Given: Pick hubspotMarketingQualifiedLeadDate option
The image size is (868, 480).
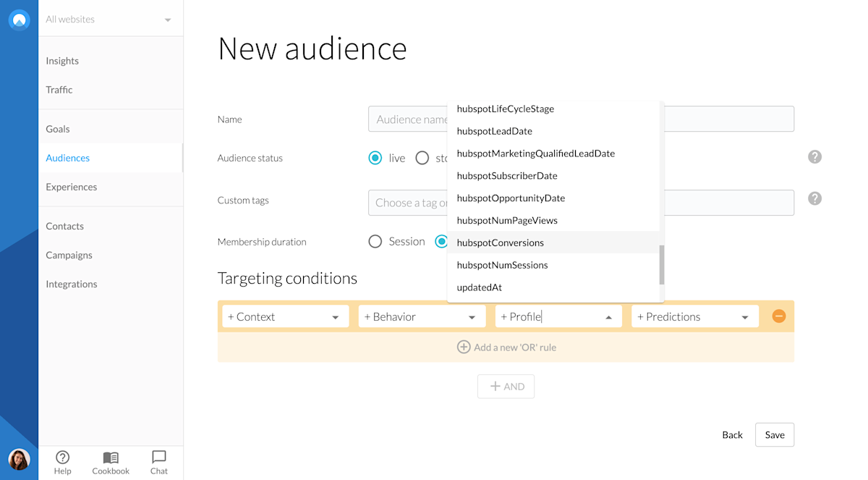Looking at the screenshot, I should pyautogui.click(x=553, y=153).
